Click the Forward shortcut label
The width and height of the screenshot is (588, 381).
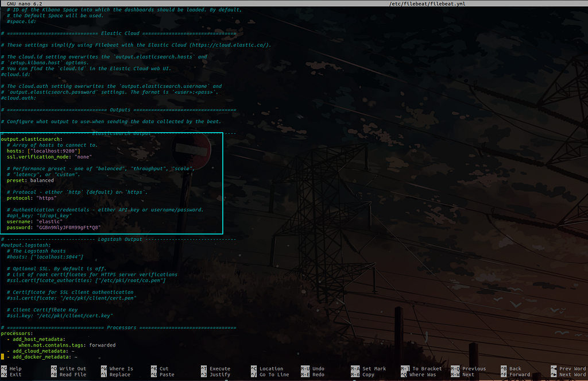pos(520,375)
